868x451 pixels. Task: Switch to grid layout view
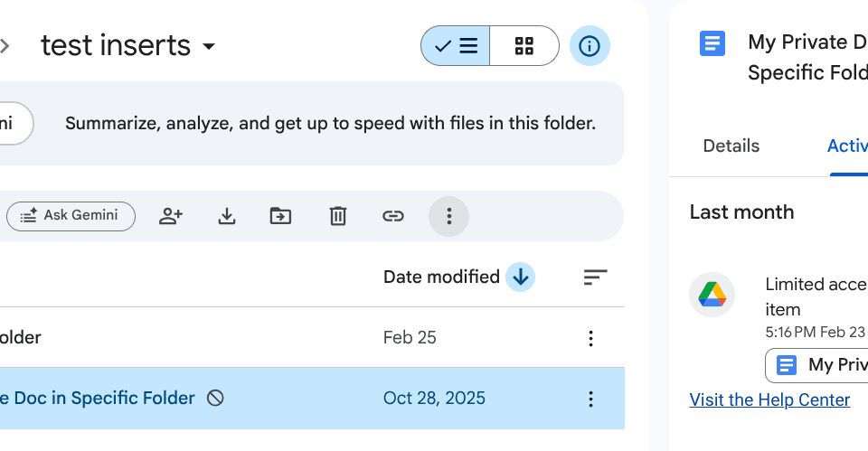pos(524,46)
